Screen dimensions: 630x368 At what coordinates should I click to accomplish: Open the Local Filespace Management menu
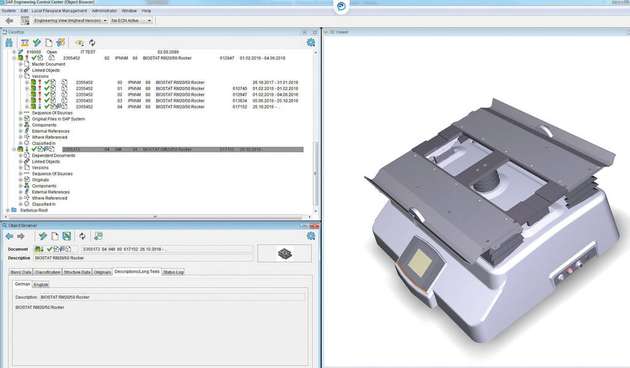pyautogui.click(x=59, y=10)
